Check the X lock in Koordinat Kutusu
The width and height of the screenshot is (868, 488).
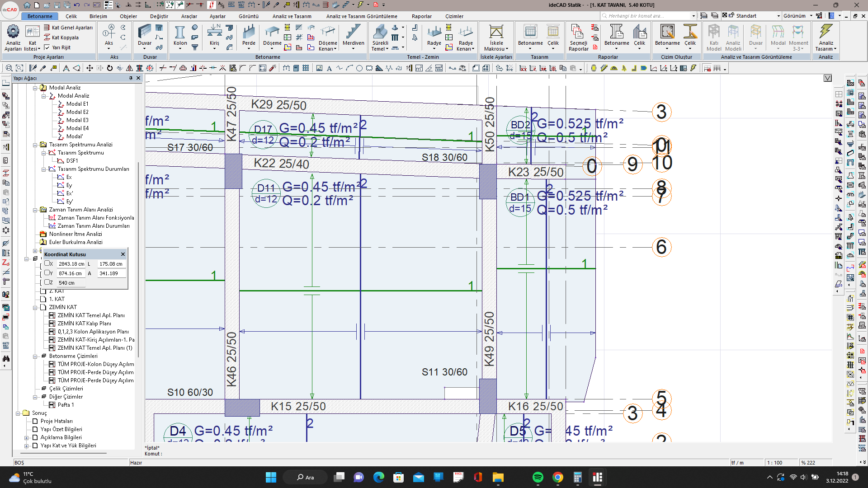coord(47,263)
